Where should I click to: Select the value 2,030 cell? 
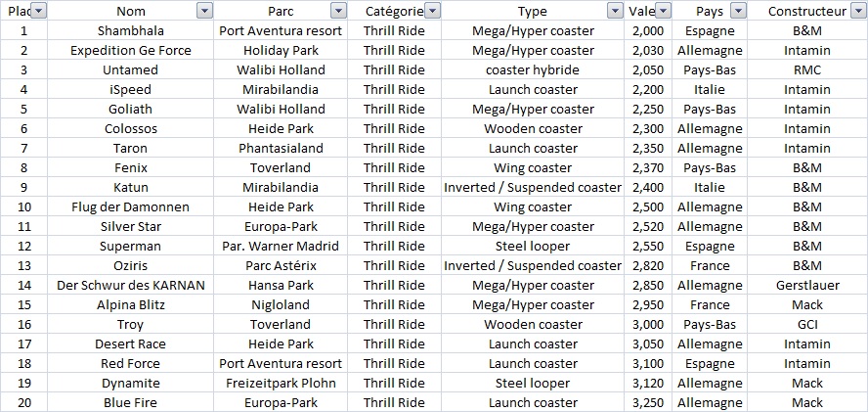pyautogui.click(x=648, y=51)
